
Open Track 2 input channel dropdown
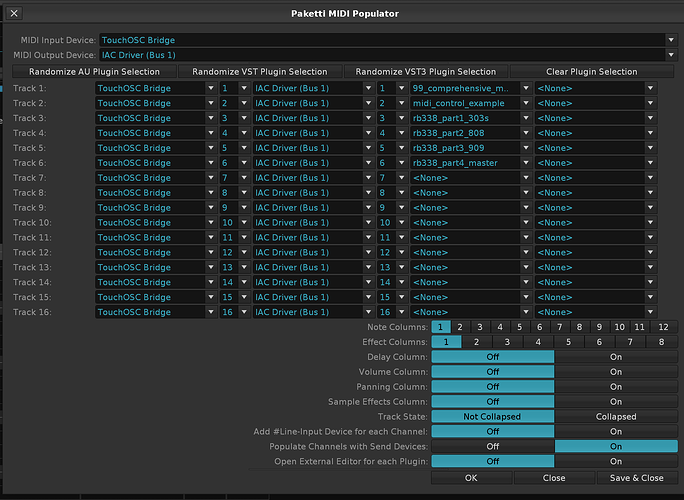coord(235,103)
